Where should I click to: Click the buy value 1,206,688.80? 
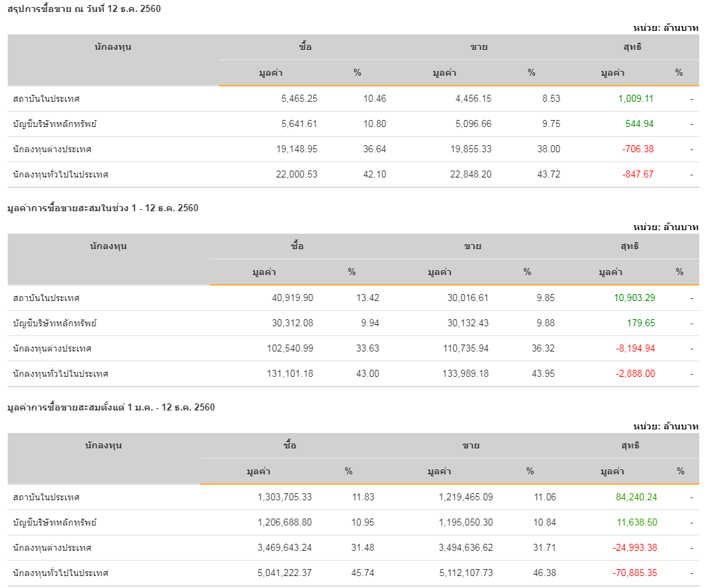click(x=284, y=523)
